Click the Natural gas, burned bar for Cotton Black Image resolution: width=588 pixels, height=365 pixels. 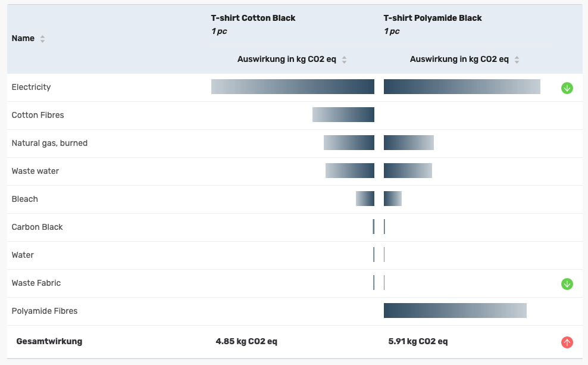tap(349, 142)
